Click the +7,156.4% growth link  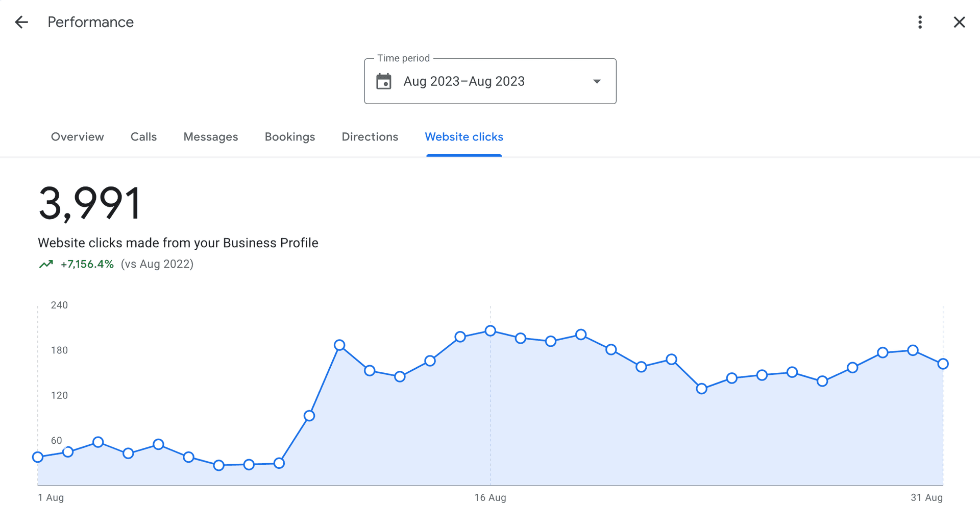pyautogui.click(x=86, y=264)
